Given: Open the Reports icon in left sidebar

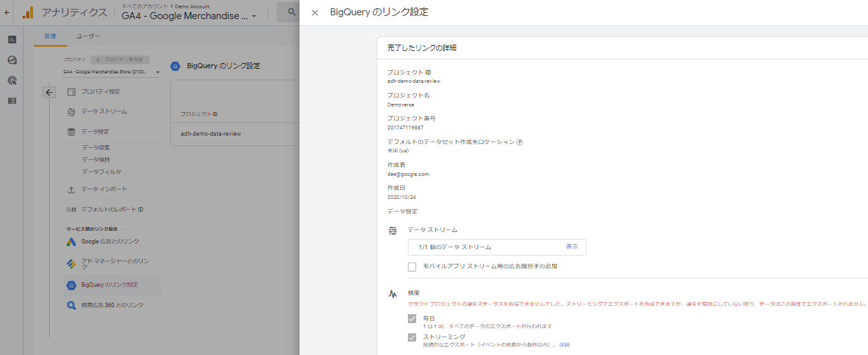Looking at the screenshot, I should pyautogui.click(x=11, y=40).
